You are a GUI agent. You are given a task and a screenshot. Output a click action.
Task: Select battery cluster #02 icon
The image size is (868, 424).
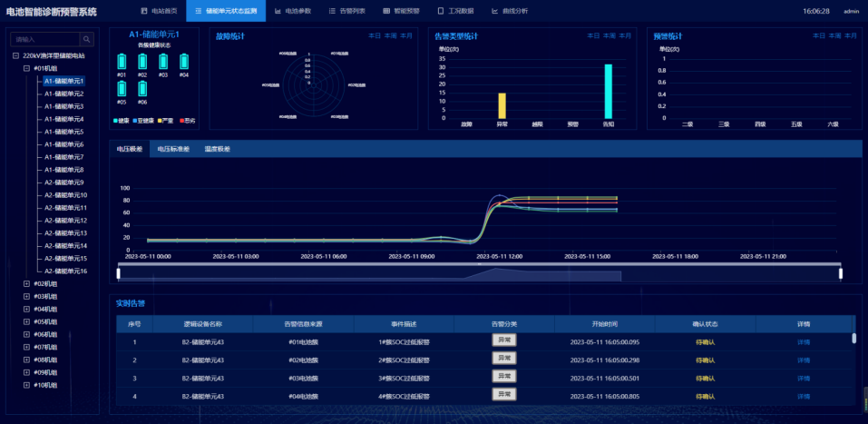click(x=142, y=62)
